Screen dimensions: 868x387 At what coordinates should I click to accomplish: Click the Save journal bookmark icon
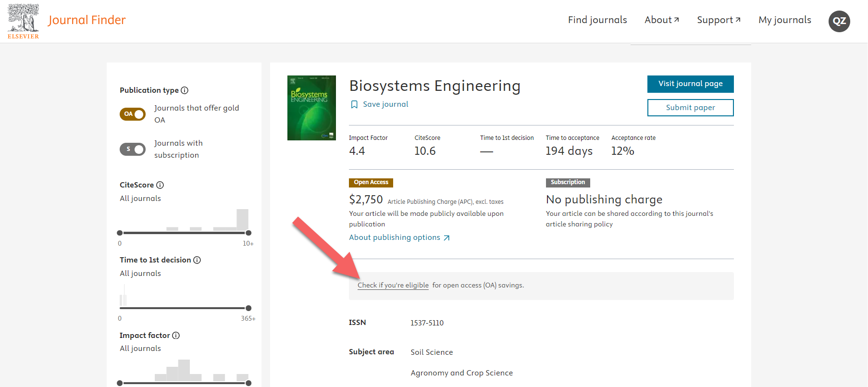pos(354,104)
